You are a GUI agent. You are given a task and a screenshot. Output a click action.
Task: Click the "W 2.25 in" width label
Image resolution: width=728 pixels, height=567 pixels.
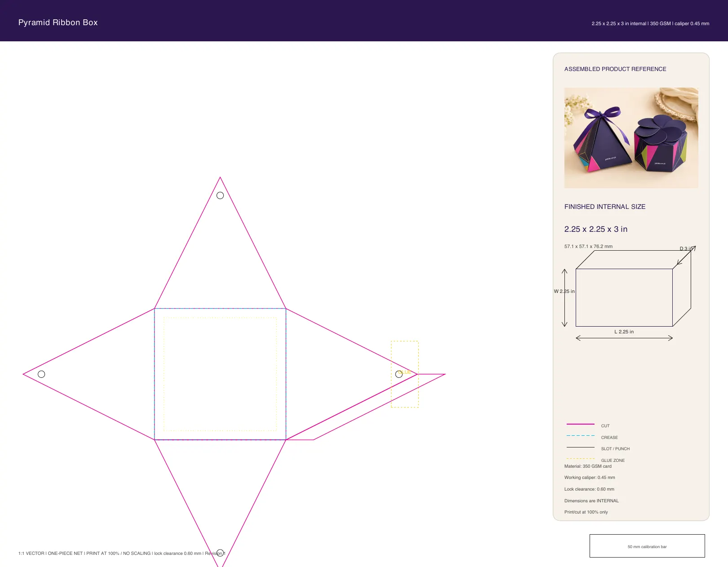click(564, 291)
